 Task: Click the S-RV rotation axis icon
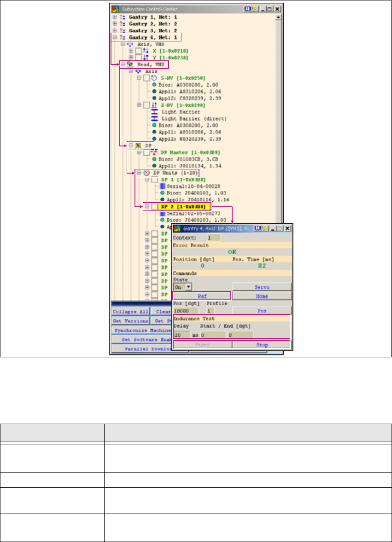(x=154, y=78)
